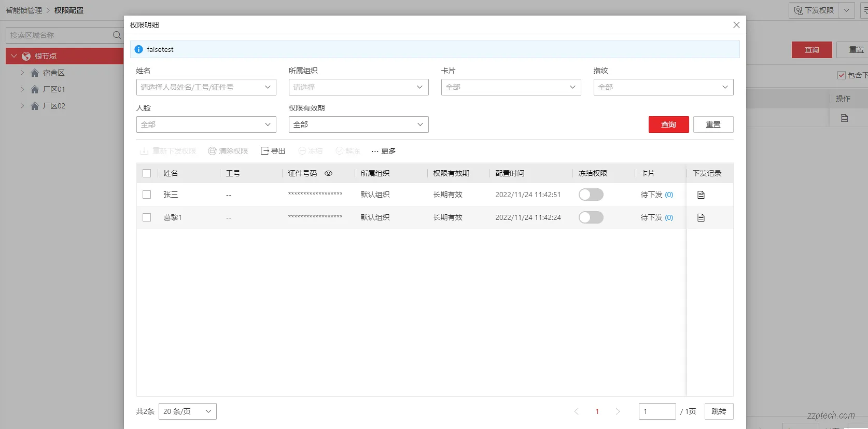Click 智能锁管理 breadcrumb
Viewport: 868px width, 429px height.
[24, 10]
